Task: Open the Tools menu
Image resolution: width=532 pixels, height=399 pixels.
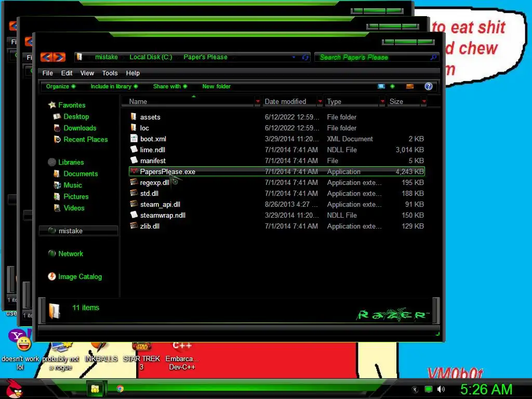Action: [x=110, y=73]
